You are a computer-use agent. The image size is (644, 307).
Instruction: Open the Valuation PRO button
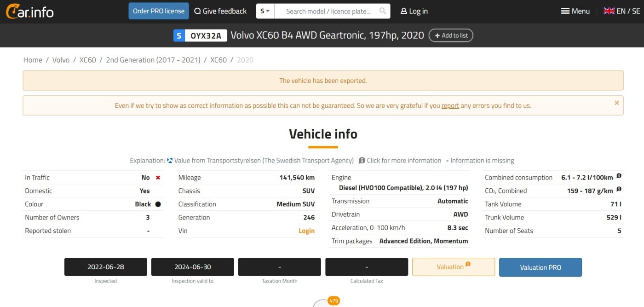tap(540, 267)
